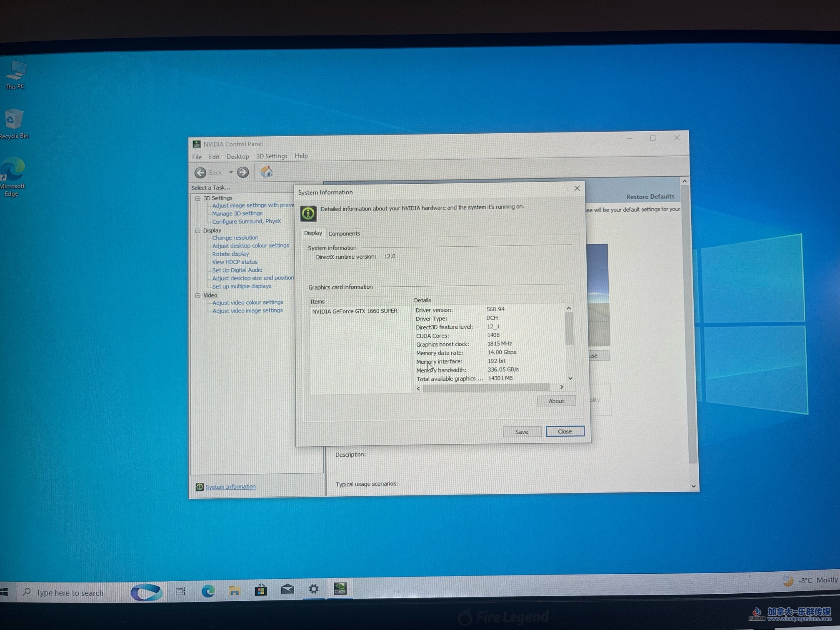
Task: Open the 3D Settings menu
Action: point(272,156)
